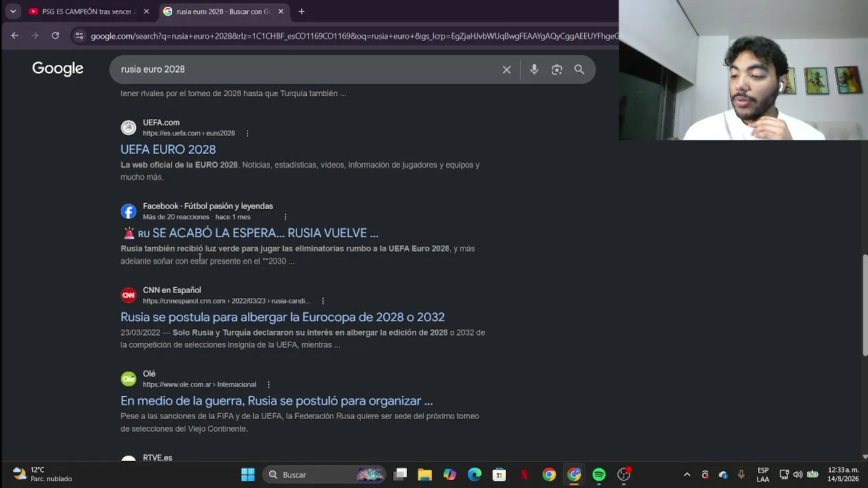
Task: Open the UEFA EURO 2028 result
Action: (x=168, y=149)
